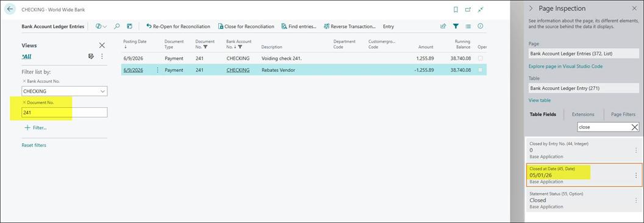The image size is (644, 223).
Task: Open the dropdown arrow next to analysis icon
Action: point(105,26)
